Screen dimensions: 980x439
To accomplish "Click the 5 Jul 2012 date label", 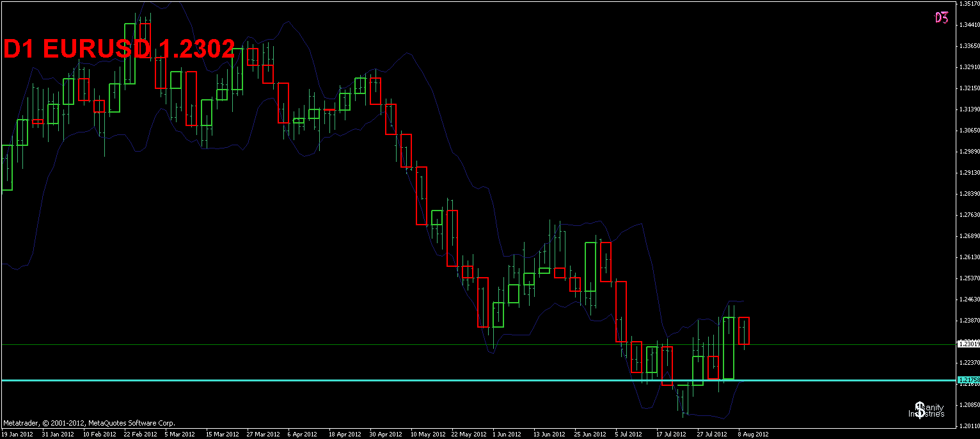I will 629,434.
